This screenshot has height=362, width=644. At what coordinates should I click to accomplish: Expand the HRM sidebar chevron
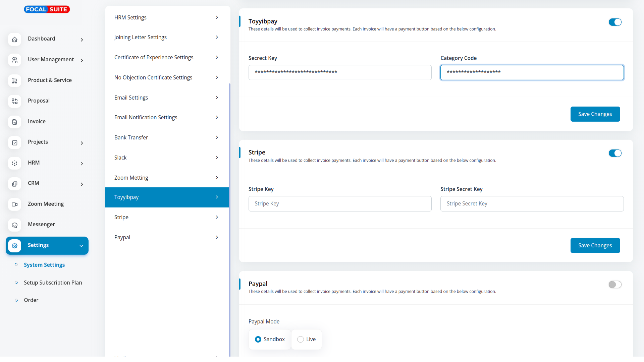[x=82, y=164]
